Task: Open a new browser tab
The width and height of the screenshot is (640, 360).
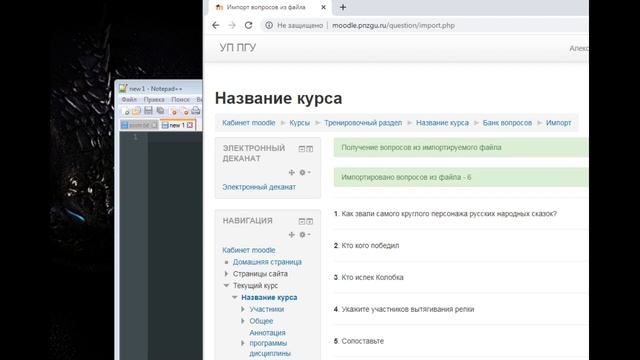Action: point(343,7)
